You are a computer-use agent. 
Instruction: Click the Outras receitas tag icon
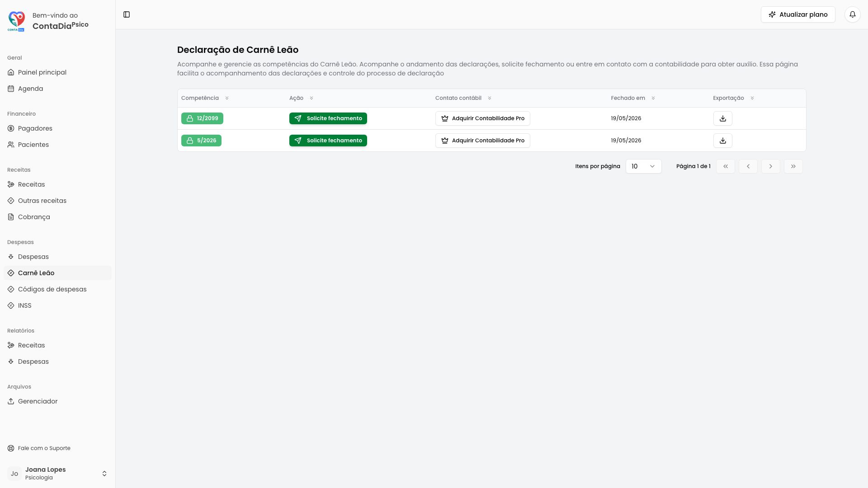click(x=11, y=201)
